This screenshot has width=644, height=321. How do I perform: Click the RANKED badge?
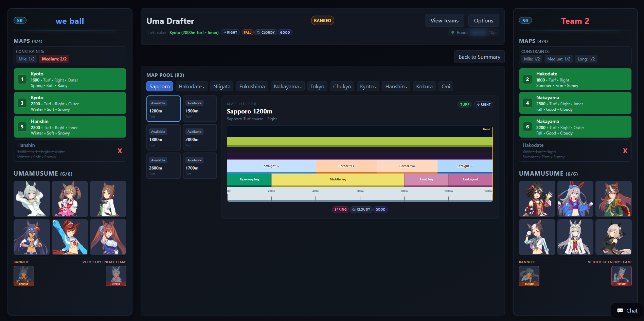point(322,20)
